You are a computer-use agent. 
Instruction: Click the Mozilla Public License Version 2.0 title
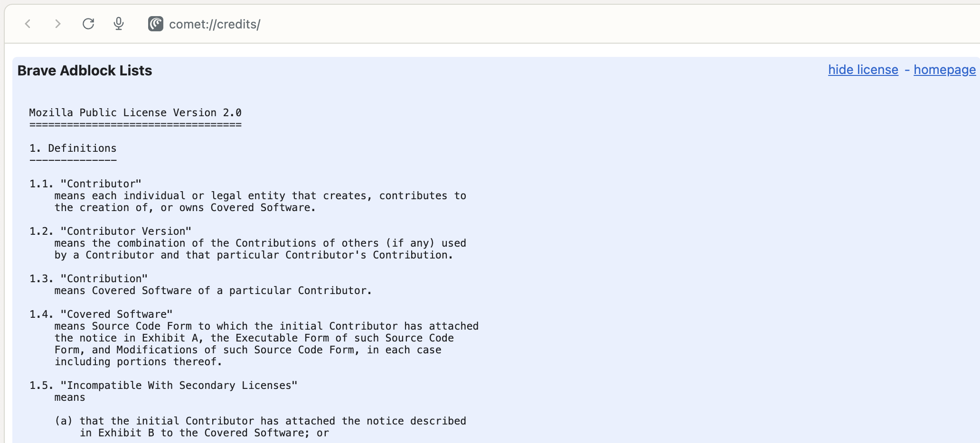tap(135, 112)
